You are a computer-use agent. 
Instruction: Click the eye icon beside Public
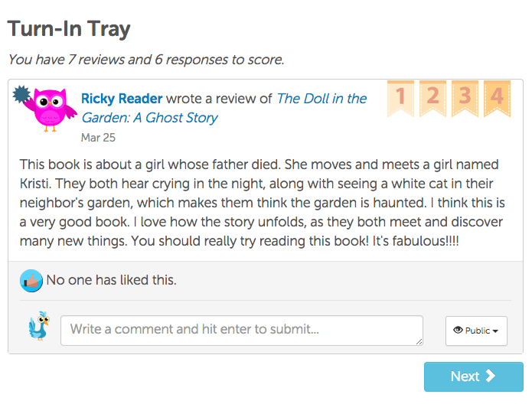point(458,331)
